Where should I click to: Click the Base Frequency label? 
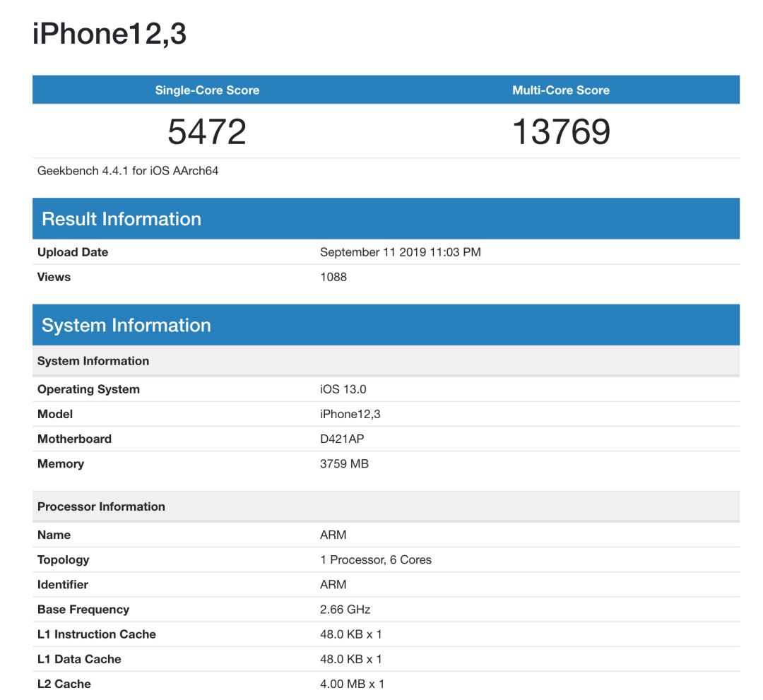click(83, 609)
